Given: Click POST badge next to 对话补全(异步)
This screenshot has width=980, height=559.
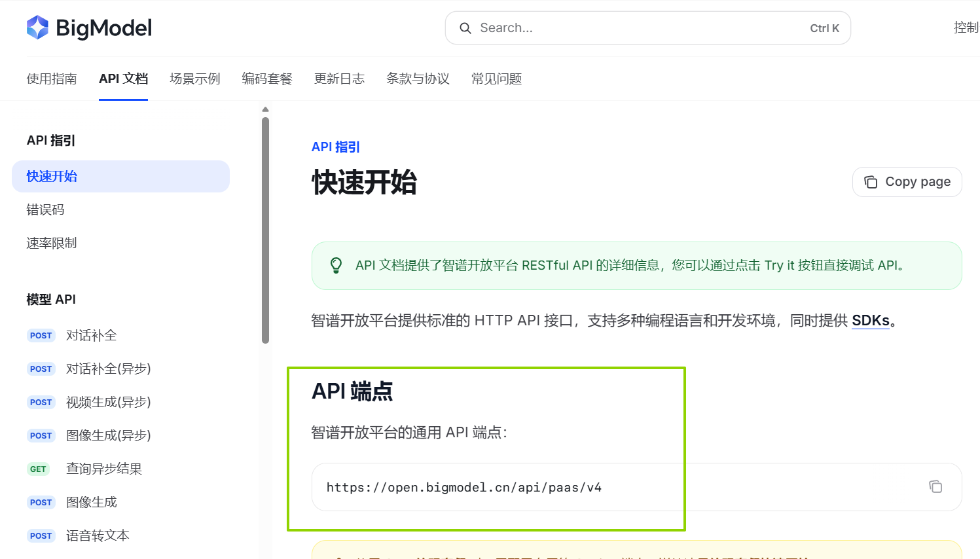Looking at the screenshot, I should coord(41,369).
